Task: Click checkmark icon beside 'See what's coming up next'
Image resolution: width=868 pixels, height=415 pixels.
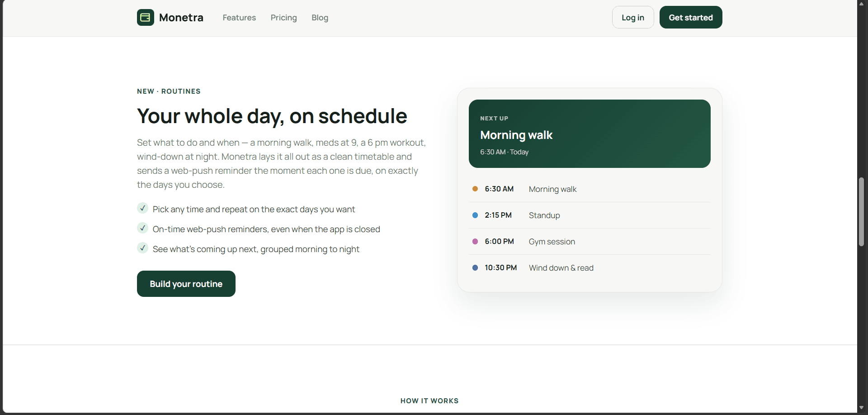Action: tap(142, 248)
